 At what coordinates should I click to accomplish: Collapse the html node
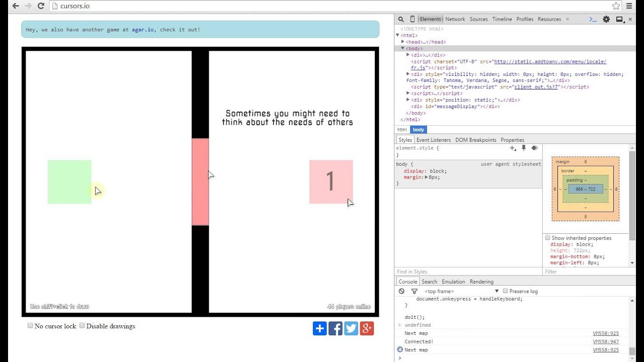pos(397,35)
